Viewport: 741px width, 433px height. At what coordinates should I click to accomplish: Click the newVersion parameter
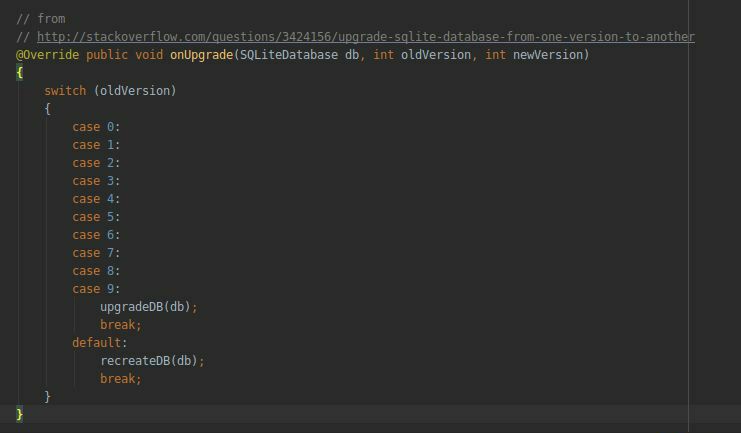[548, 55]
